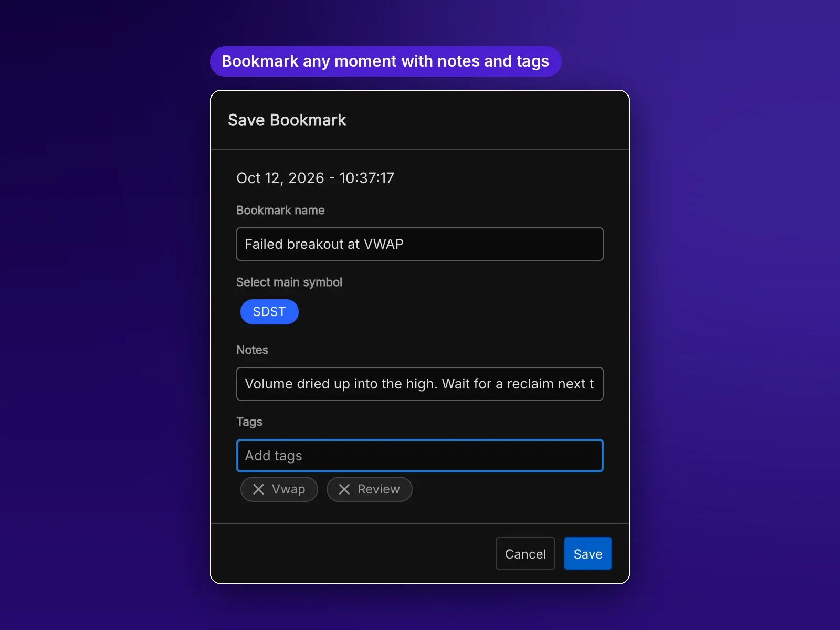Click the Bookmark name input field
The height and width of the screenshot is (630, 840).
[420, 244]
